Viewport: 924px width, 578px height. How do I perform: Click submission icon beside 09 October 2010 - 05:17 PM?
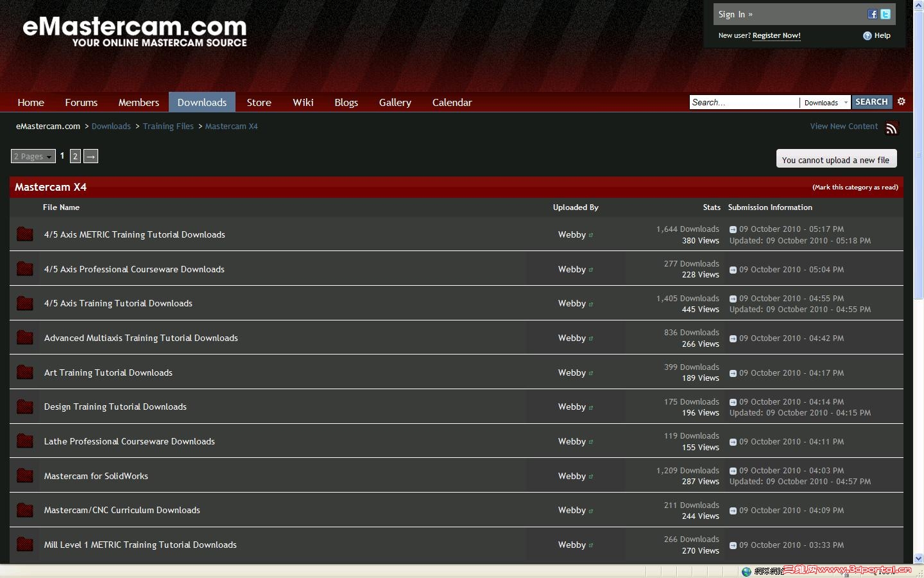tap(733, 229)
